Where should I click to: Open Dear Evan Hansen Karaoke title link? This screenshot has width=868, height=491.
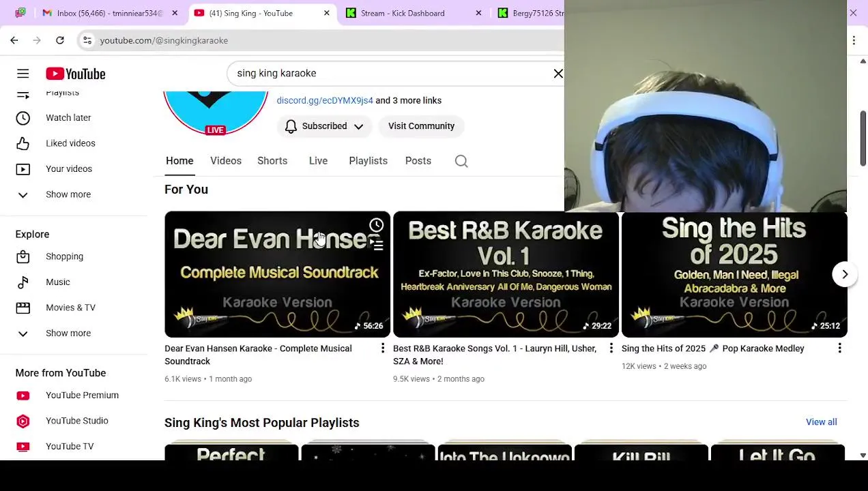258,355
